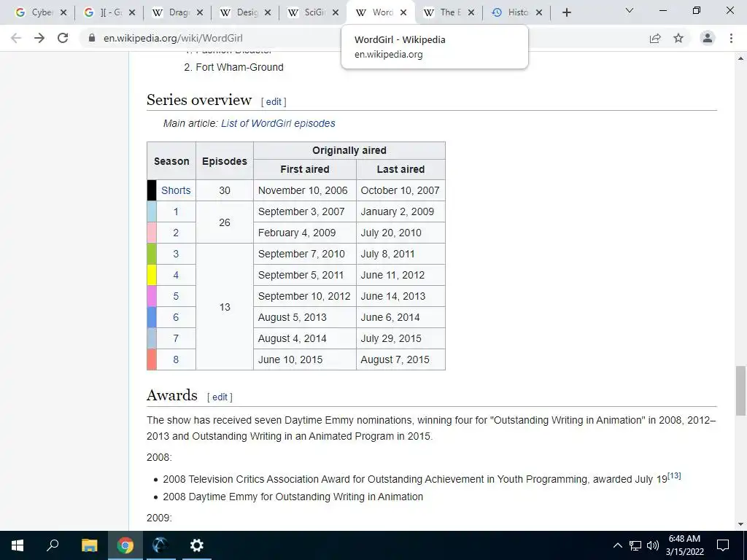Screen dimensions: 747x560
Task: Open the Season 8 link
Action: tap(176, 359)
